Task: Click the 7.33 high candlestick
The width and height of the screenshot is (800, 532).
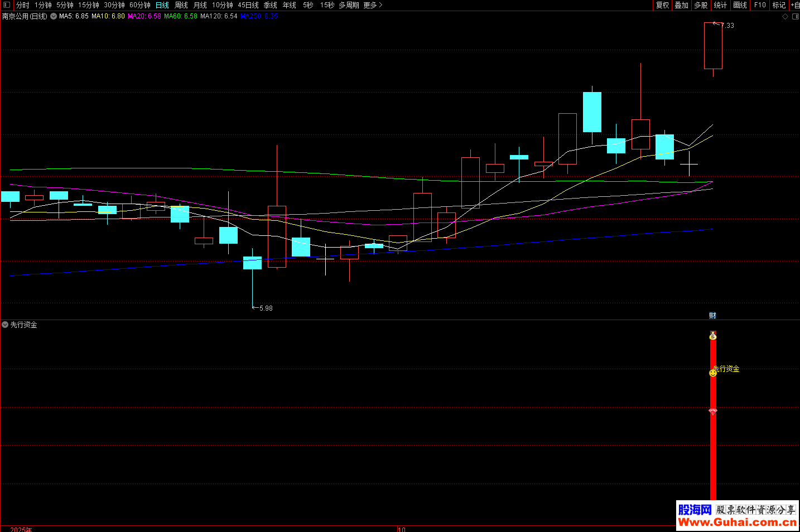Action: coord(713,46)
